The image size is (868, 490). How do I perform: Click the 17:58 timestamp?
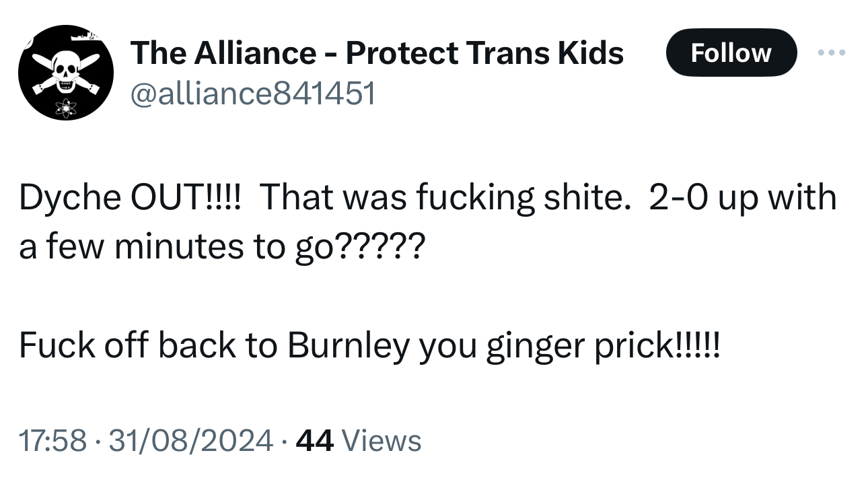click(52, 441)
